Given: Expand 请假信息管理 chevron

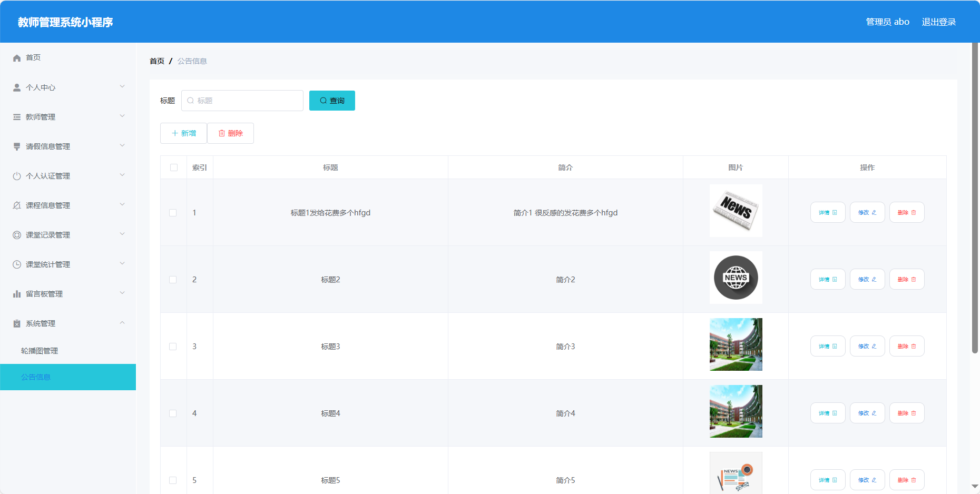Looking at the screenshot, I should pos(122,145).
